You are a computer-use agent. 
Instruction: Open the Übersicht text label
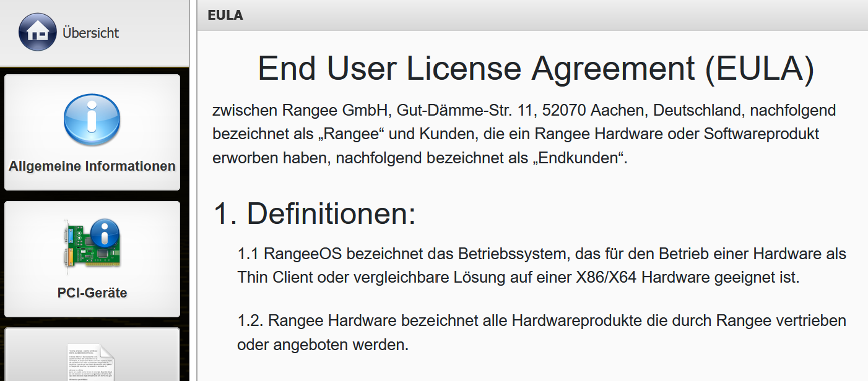(x=90, y=33)
